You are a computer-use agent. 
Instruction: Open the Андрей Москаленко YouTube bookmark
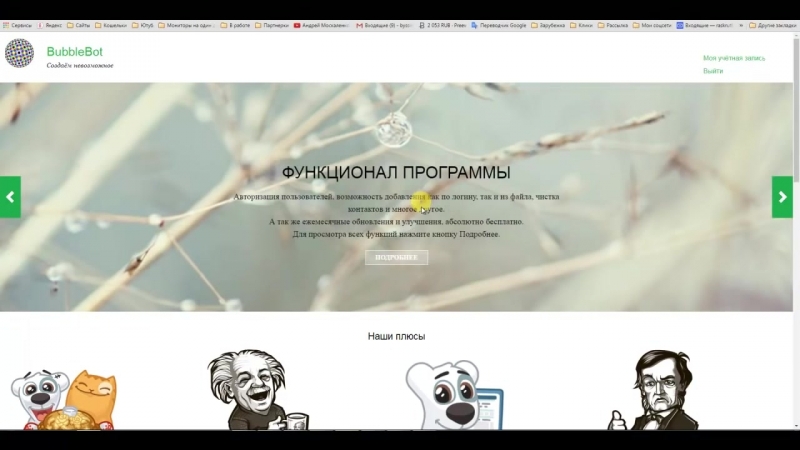click(321, 25)
